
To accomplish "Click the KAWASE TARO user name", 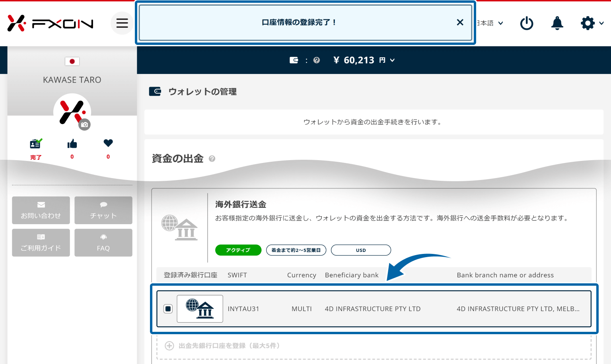I will click(x=72, y=80).
